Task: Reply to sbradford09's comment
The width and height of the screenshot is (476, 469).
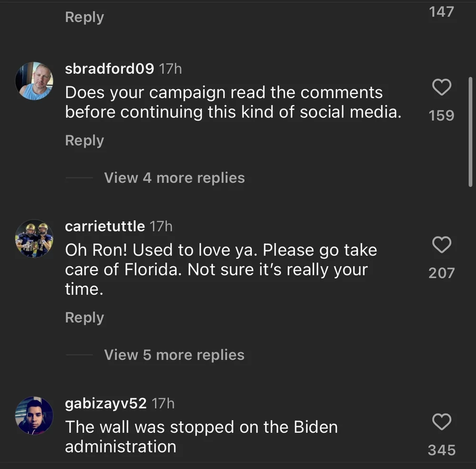Action: click(x=84, y=140)
